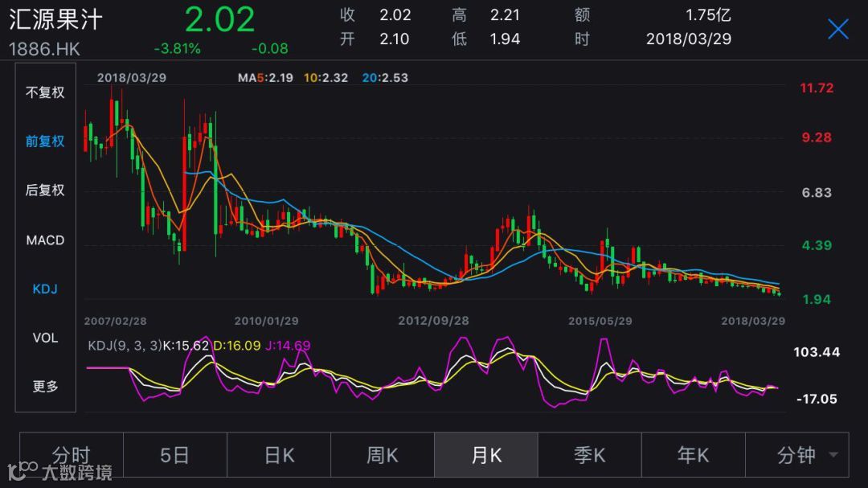Switch to 日K chart tab
The width and height of the screenshot is (868, 488).
[x=279, y=455]
